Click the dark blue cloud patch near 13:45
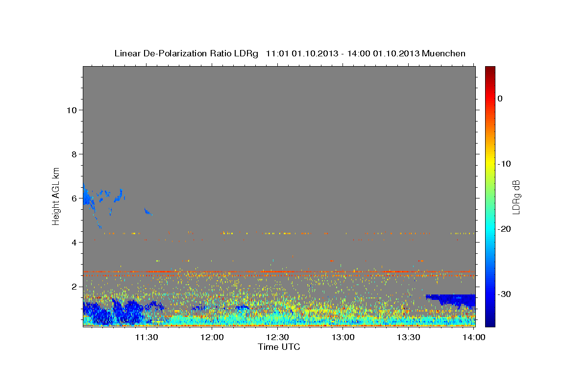 [x=453, y=299]
